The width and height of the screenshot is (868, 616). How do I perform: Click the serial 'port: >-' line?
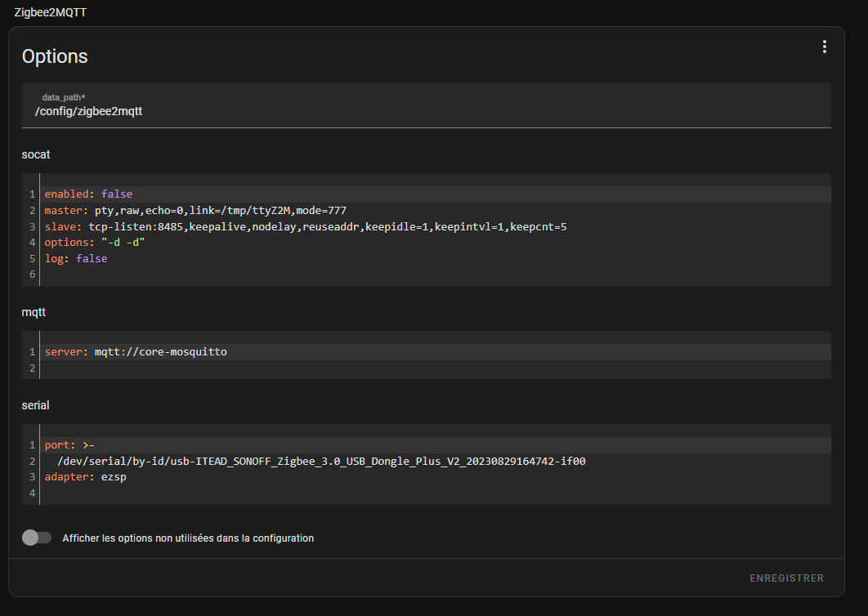click(69, 445)
